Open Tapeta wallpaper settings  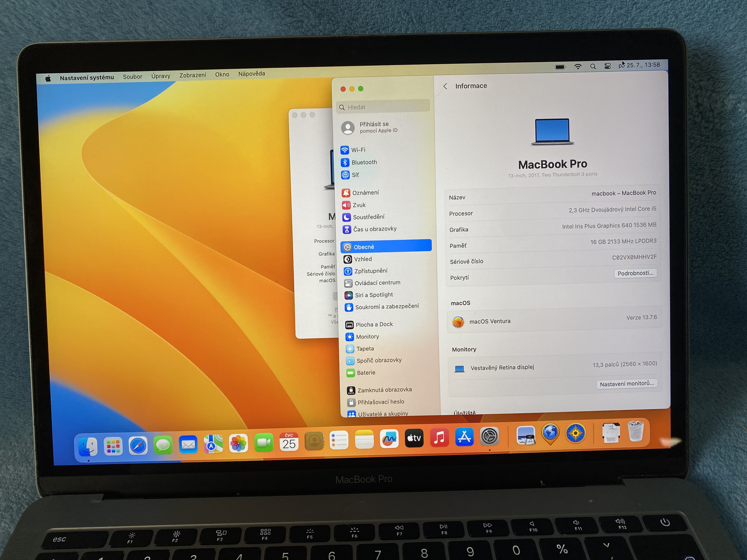pyautogui.click(x=365, y=349)
